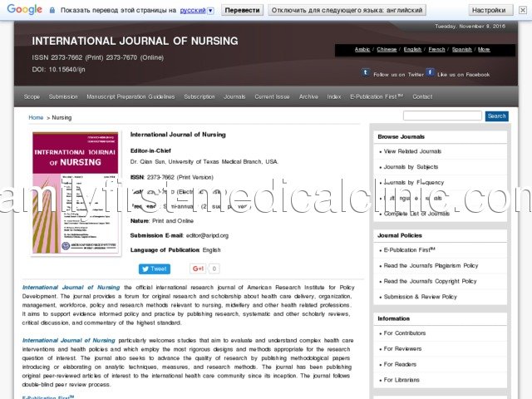The height and width of the screenshot is (399, 532).
Task: Switch site language to Arabic
Action: click(x=362, y=50)
